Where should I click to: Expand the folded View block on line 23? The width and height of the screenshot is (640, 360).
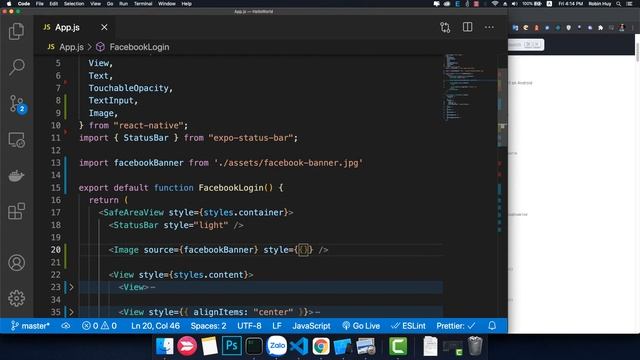pos(71,287)
